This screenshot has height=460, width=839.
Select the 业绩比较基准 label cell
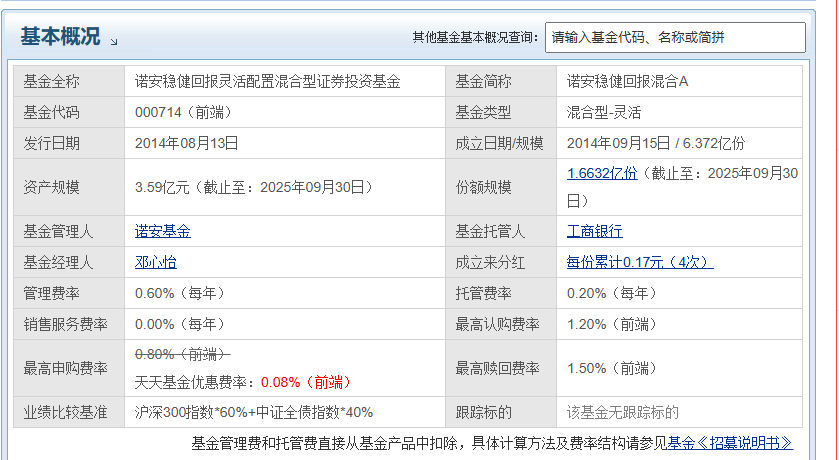point(69,412)
